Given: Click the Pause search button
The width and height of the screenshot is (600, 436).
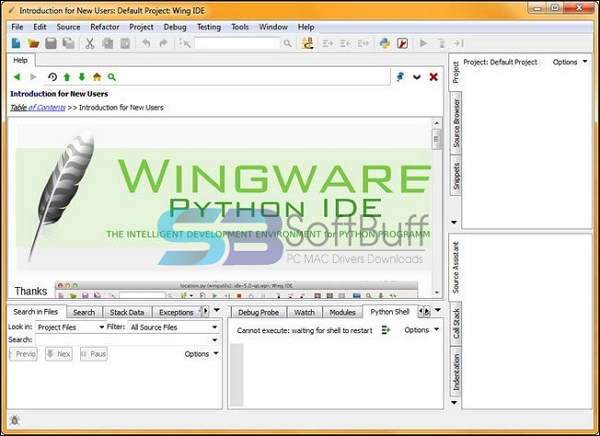Looking at the screenshot, I should click(94, 354).
